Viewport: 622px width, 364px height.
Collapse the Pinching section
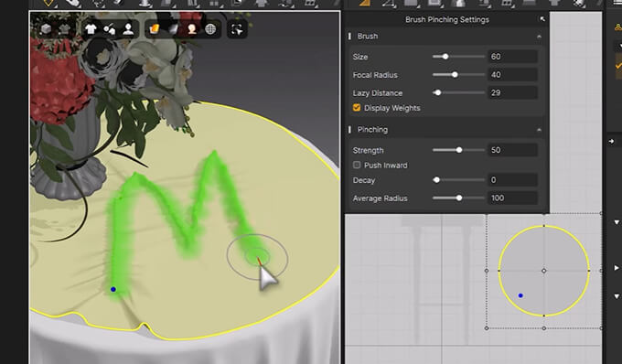(539, 130)
